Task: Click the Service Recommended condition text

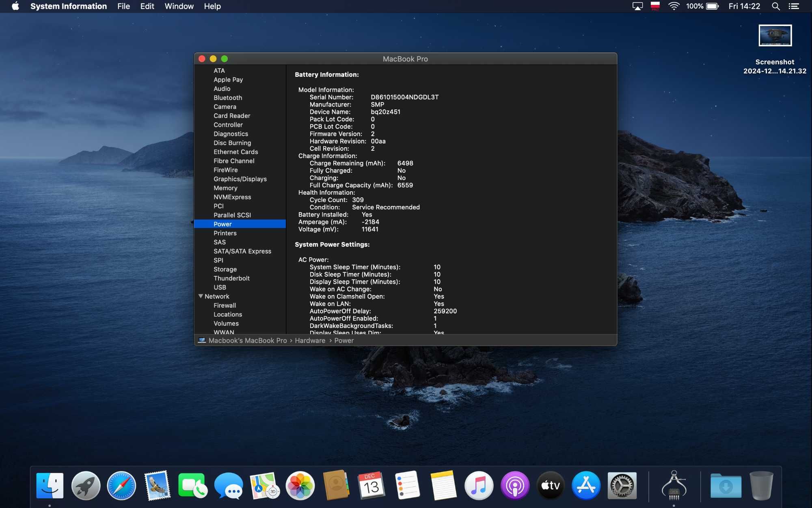Action: (386, 207)
